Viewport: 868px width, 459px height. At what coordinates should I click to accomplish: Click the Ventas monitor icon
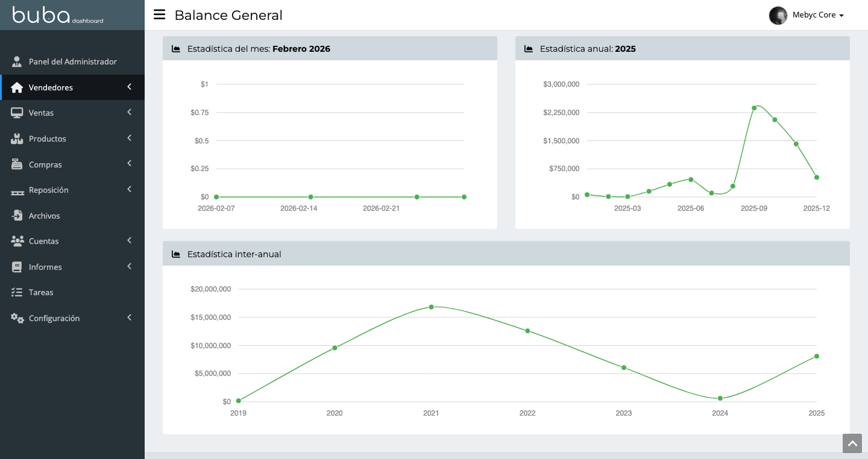coord(17,113)
